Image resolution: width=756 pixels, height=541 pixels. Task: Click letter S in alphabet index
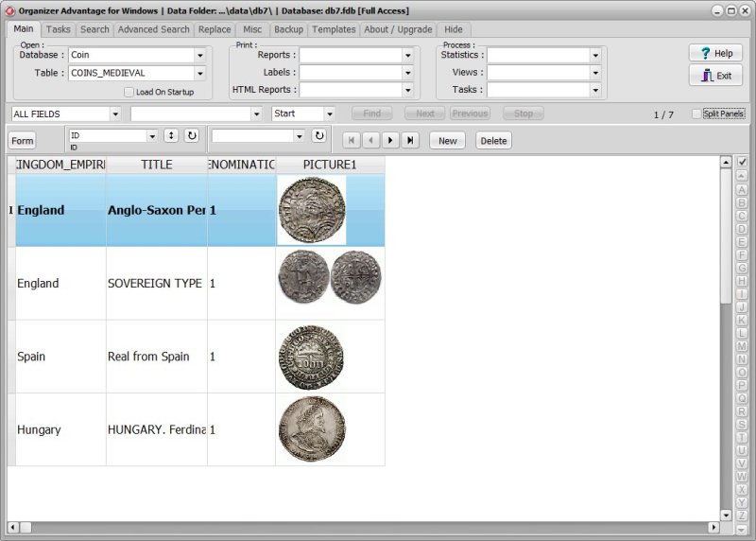[742, 425]
